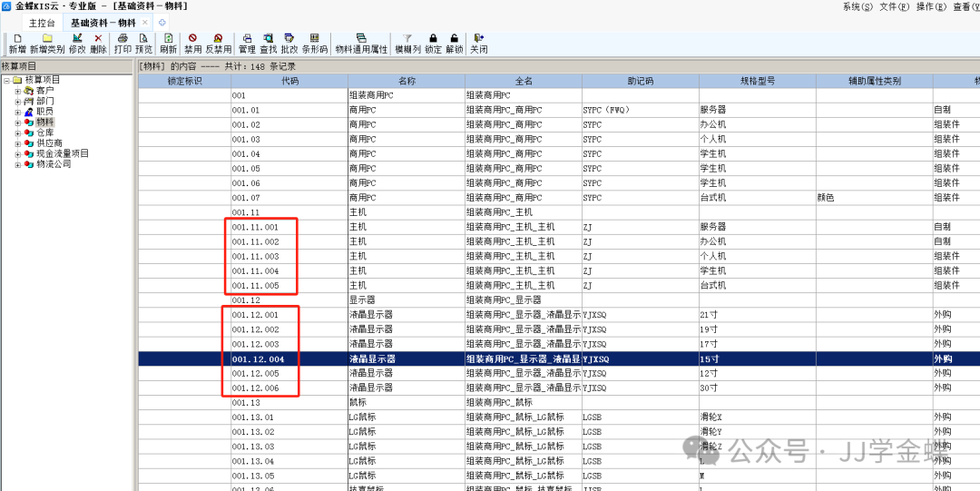Click the 模糊列 filter icon
This screenshot has width=980, height=491.
click(407, 39)
